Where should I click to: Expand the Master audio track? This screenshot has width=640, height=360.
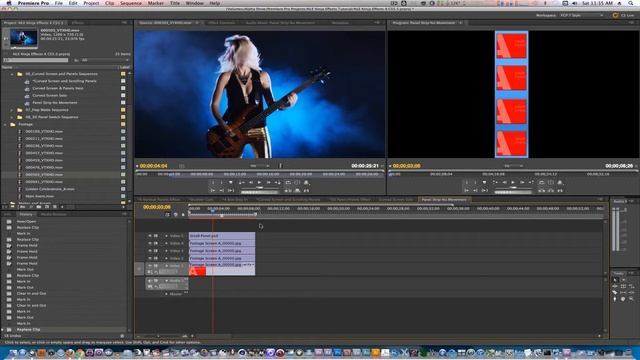point(166,294)
